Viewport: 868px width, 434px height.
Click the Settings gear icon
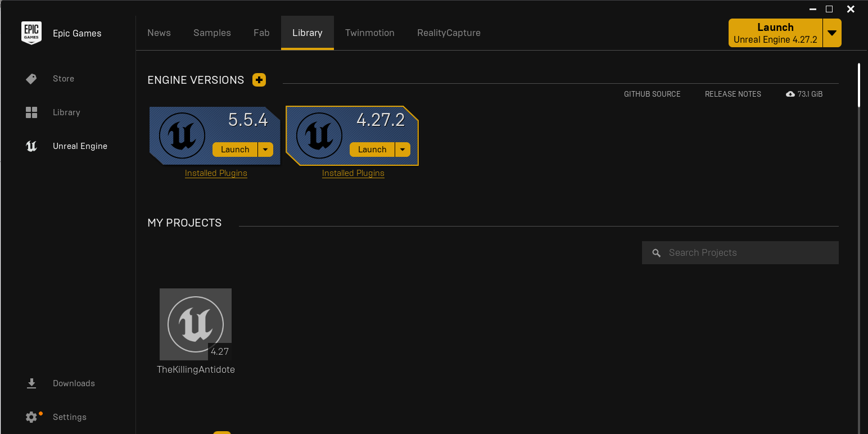[x=31, y=417]
